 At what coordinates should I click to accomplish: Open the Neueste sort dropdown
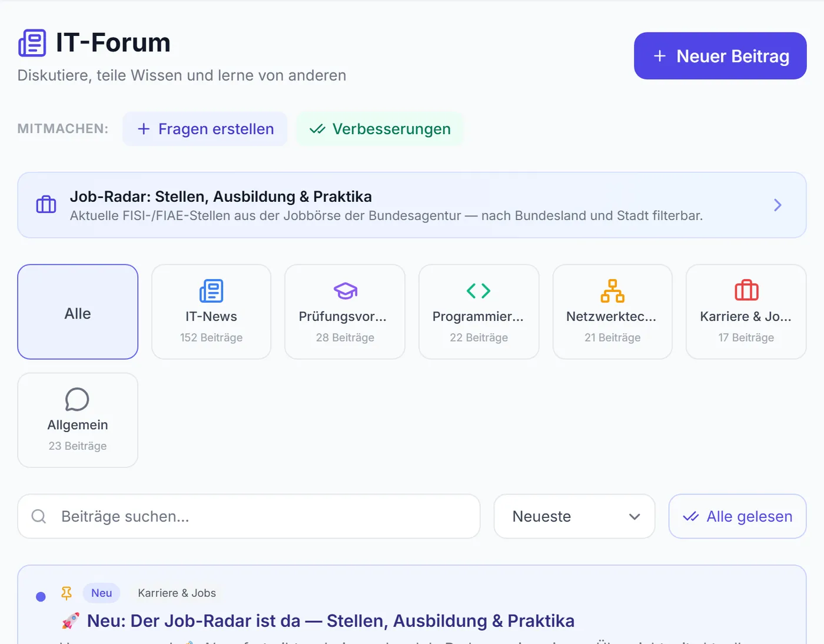coord(574,516)
